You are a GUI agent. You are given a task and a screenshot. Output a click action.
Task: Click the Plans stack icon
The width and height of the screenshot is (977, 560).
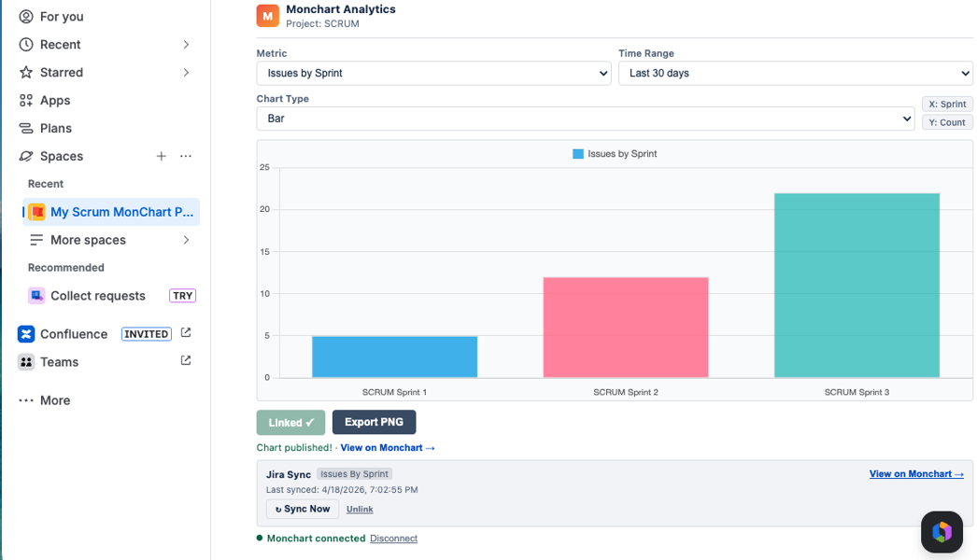click(x=25, y=128)
